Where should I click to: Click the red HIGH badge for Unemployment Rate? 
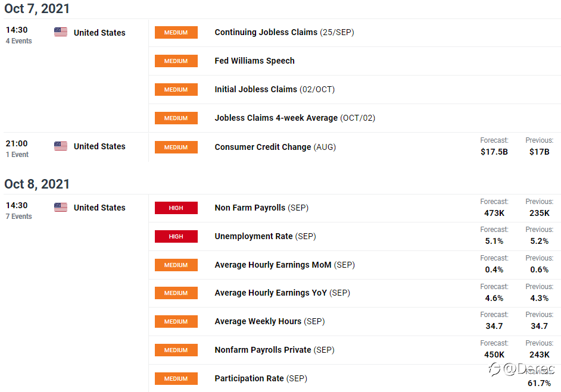click(x=176, y=237)
